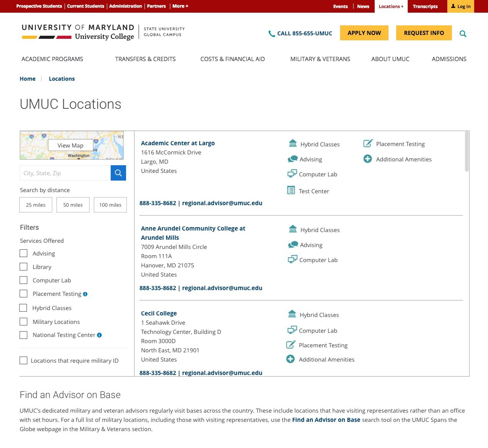Click Partners in top bar
The height and width of the screenshot is (448, 488).
click(x=156, y=6)
